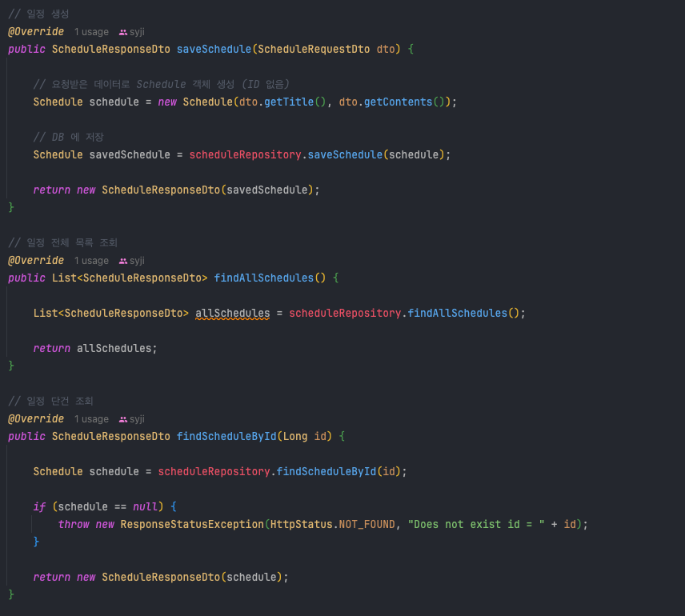
Task: Open '1 usage' hint above findScheduleById
Action: point(91,419)
